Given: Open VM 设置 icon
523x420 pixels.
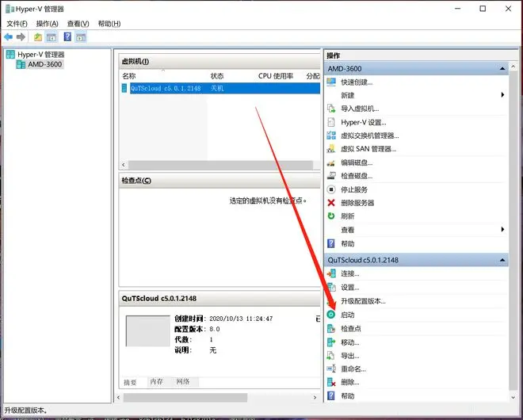Looking at the screenshot, I should [331, 288].
